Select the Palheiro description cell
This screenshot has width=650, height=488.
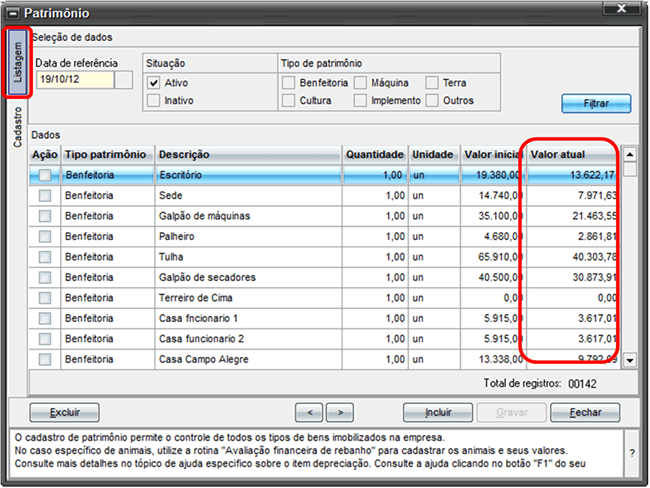[249, 236]
